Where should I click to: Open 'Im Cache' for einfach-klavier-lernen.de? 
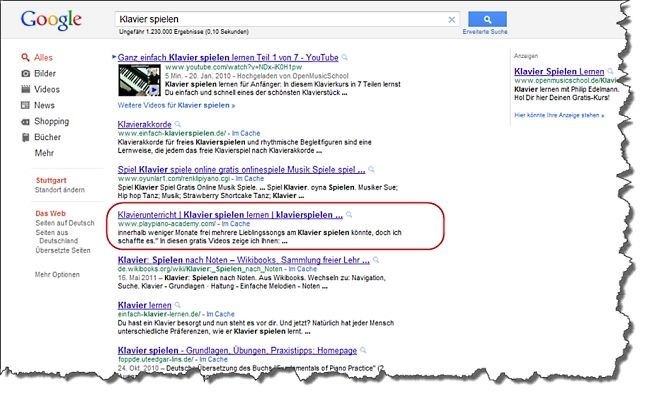coord(220,314)
